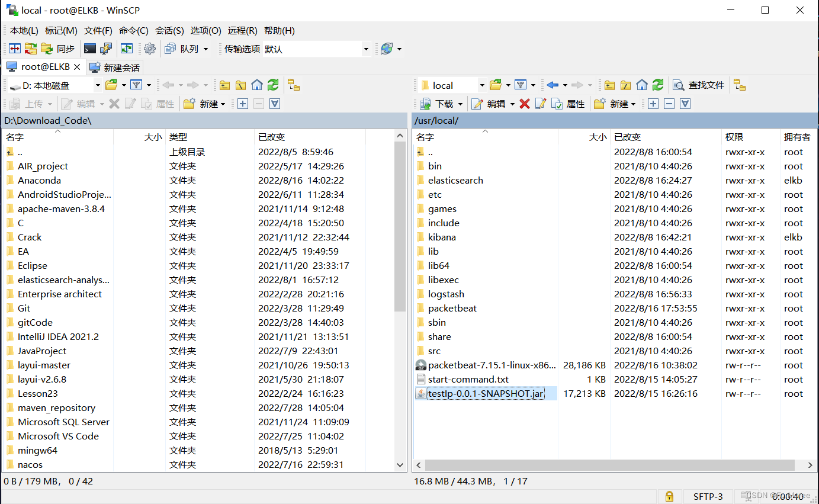Open the 下载 download dropdown arrow
This screenshot has width=819, height=504.
tap(460, 104)
